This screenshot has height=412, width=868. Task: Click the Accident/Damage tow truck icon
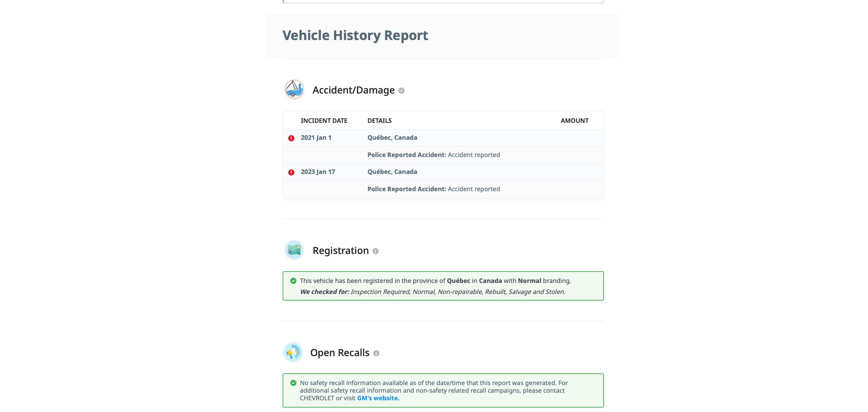[x=294, y=89]
